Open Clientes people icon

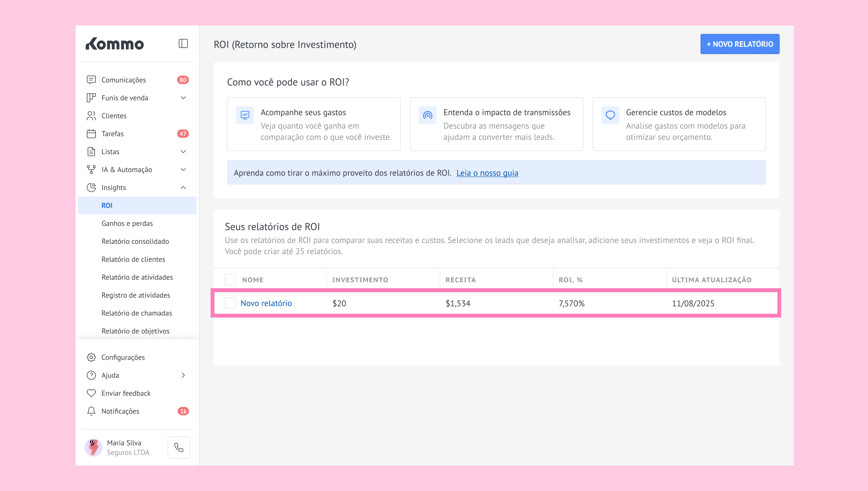(91, 116)
